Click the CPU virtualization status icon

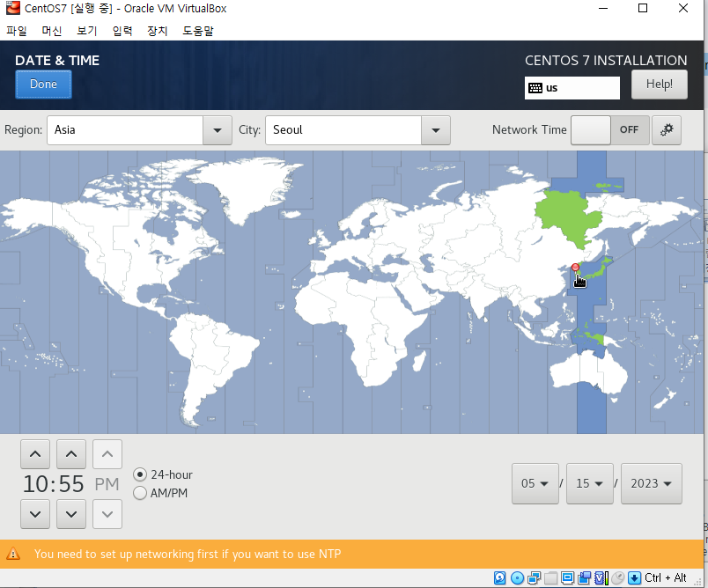coord(601,577)
